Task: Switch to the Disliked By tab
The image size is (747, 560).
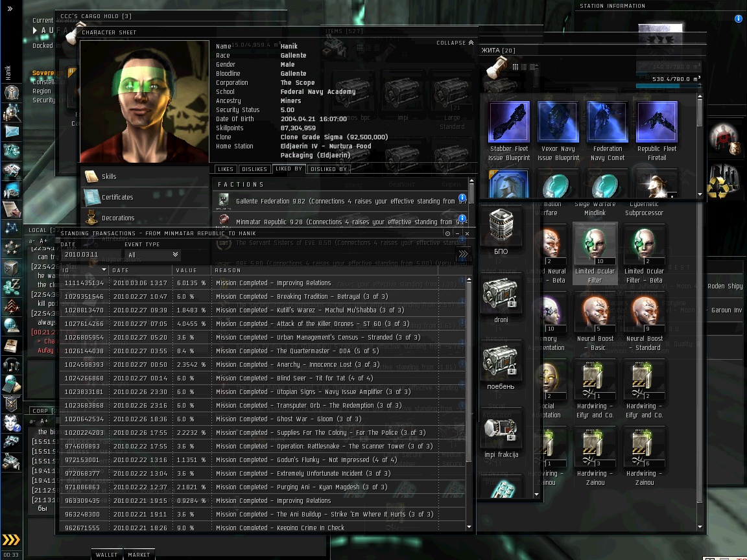Action: coord(329,169)
